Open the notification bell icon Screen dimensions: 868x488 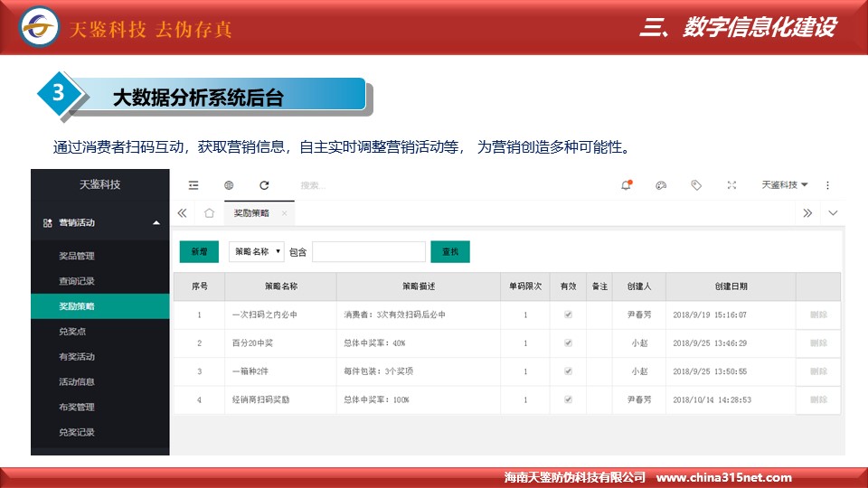pyautogui.click(x=626, y=185)
